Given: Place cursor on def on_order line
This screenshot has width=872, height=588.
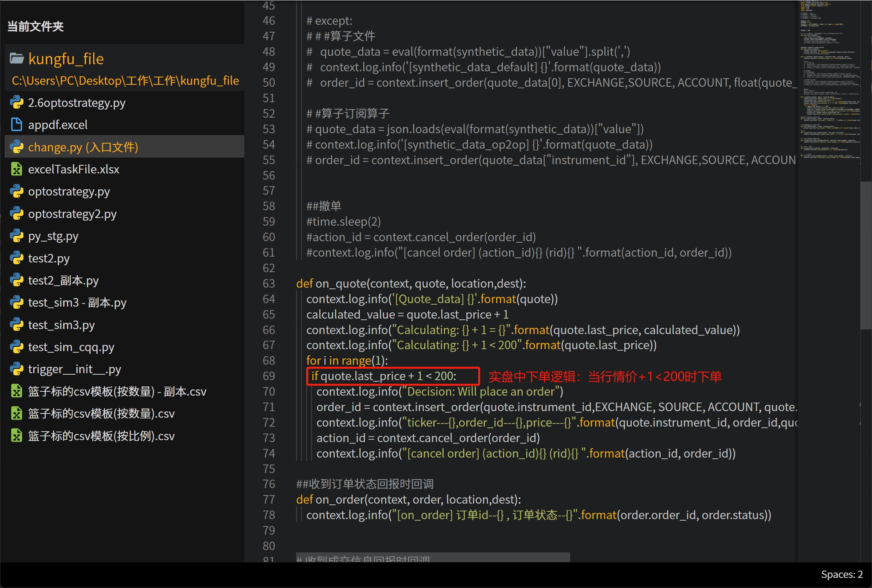Looking at the screenshot, I should click(x=408, y=499).
